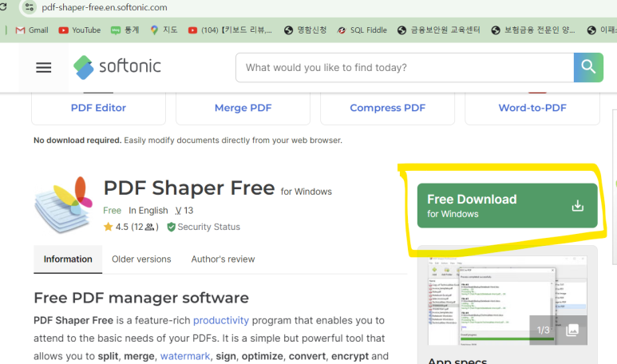Reload the page with refresh icon
617x364 pixels.
3,7
